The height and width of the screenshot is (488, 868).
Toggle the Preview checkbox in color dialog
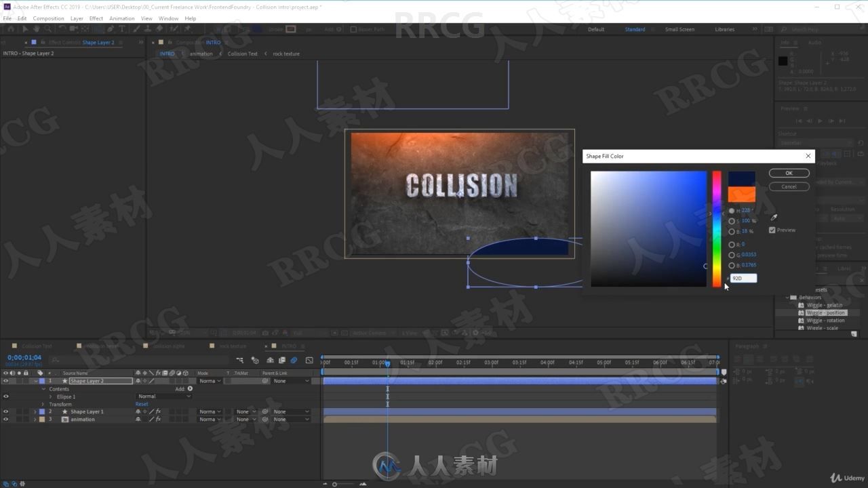(x=772, y=230)
